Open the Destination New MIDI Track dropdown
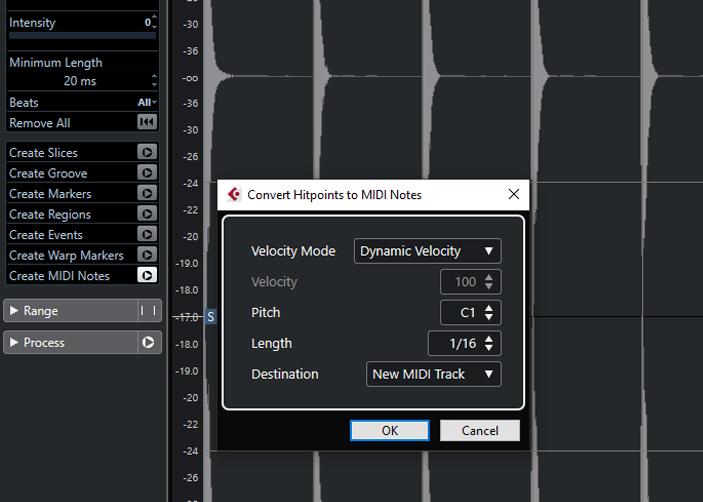This screenshot has width=703, height=502. [x=434, y=374]
